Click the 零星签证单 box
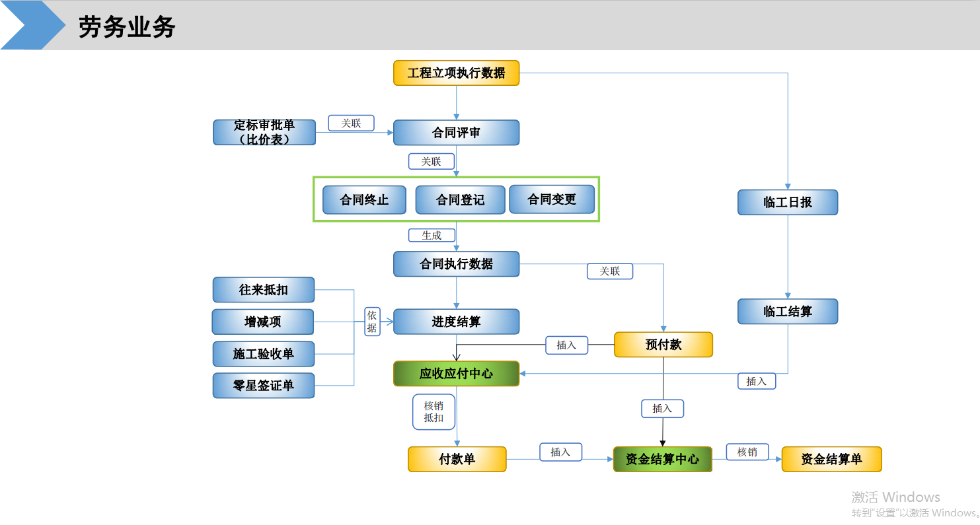The image size is (980, 525). point(264,386)
